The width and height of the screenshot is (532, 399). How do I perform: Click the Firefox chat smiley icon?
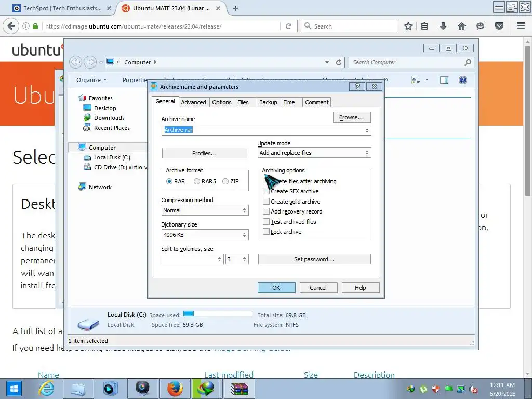point(480,26)
